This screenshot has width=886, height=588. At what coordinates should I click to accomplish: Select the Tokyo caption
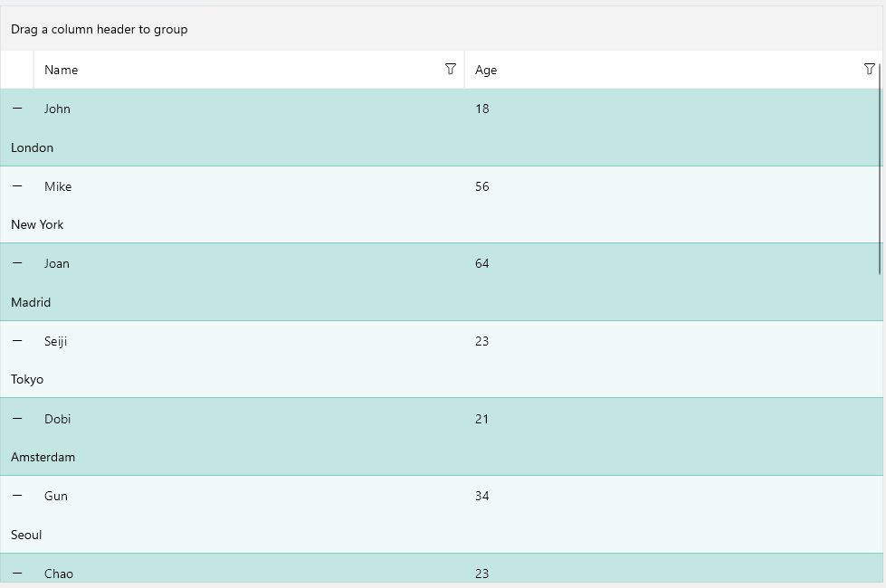[26, 379]
